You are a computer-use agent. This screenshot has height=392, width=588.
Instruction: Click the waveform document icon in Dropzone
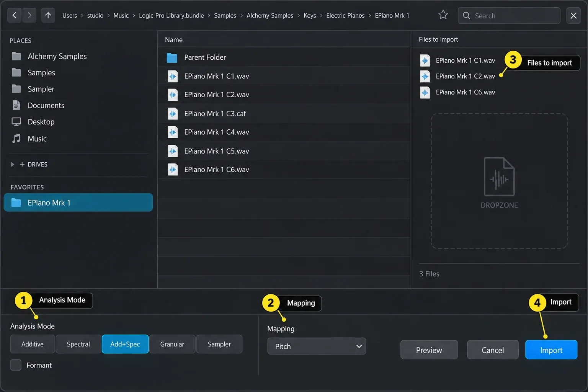[x=499, y=177]
